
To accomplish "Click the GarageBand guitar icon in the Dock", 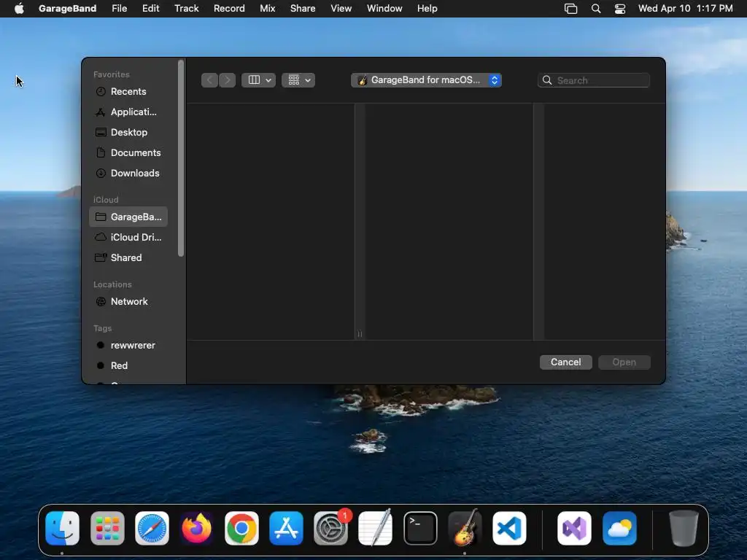I will (465, 528).
